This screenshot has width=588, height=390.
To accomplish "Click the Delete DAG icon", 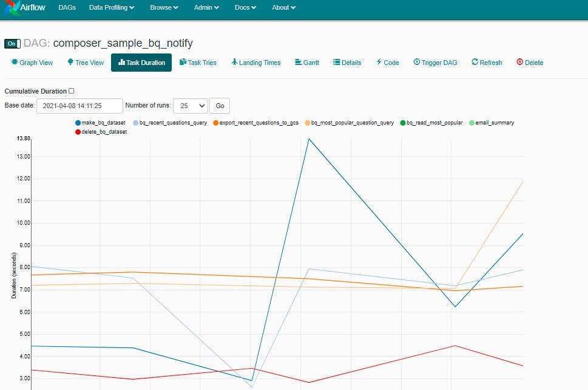I will [x=519, y=62].
